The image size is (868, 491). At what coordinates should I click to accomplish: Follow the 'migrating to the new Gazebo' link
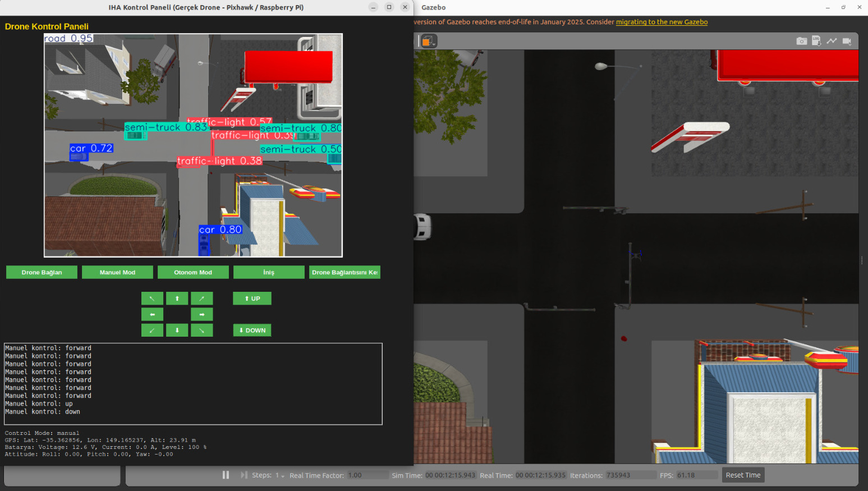coord(662,22)
